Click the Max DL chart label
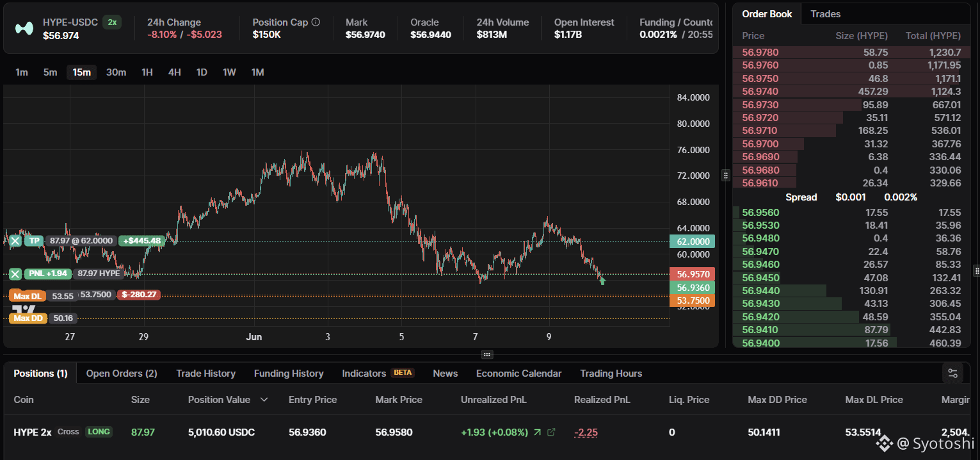This screenshot has width=980, height=460. coord(28,295)
